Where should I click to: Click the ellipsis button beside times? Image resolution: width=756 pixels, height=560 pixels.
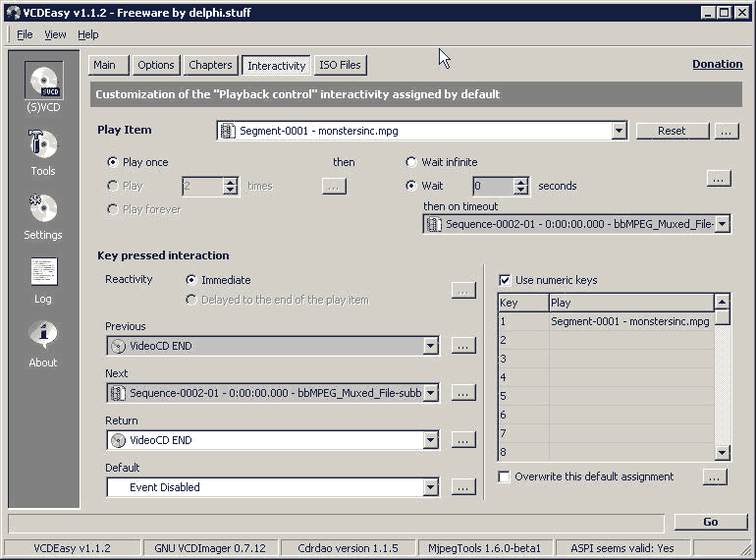334,187
